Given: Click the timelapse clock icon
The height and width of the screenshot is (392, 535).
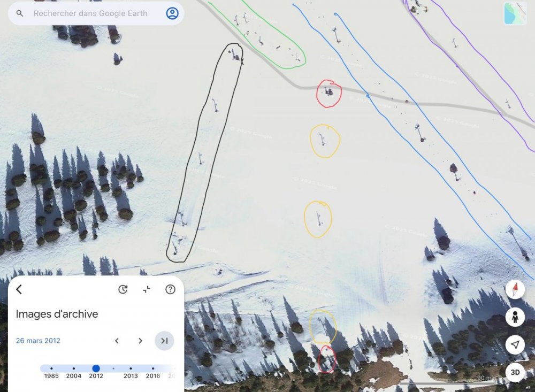Looking at the screenshot, I should [123, 289].
